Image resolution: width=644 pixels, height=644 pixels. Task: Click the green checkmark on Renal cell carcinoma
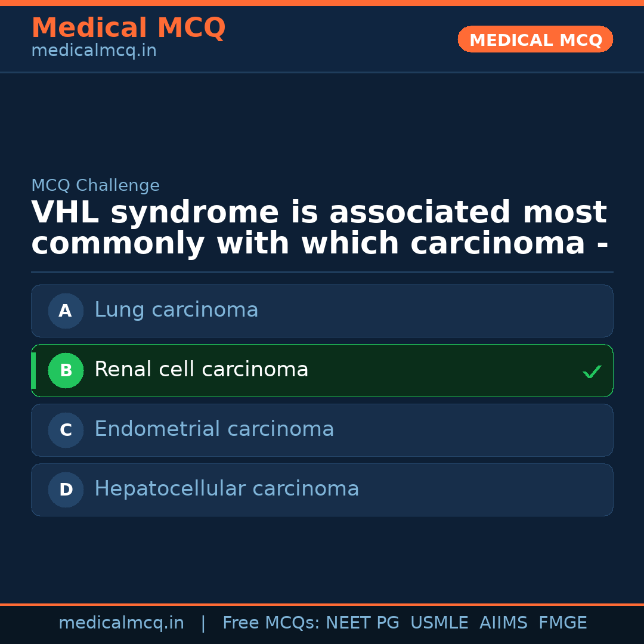592,372
